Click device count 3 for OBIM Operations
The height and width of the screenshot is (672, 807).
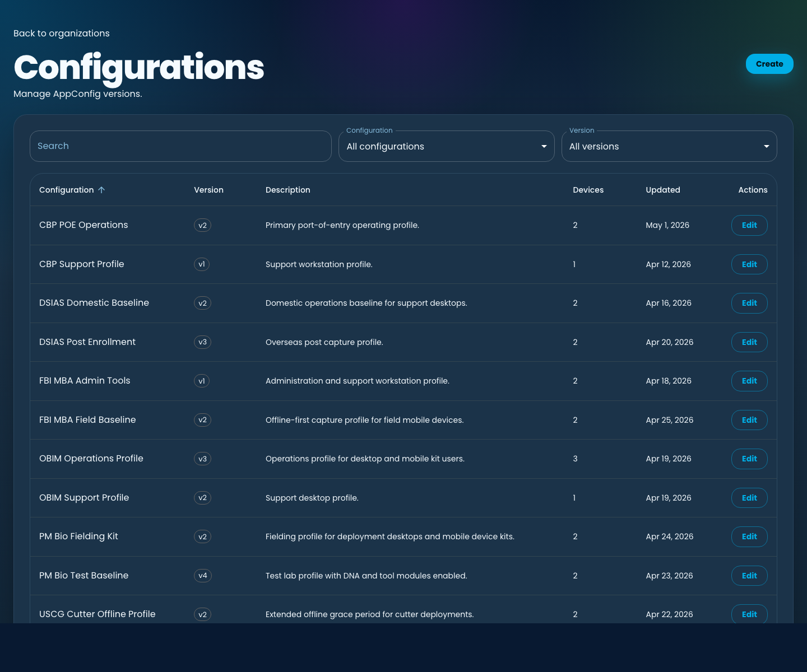[575, 459]
